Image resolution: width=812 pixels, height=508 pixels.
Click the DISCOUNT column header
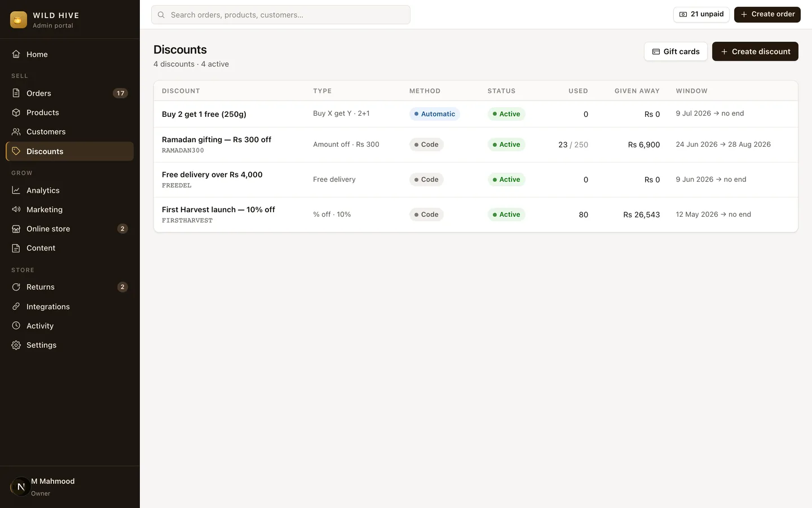click(x=181, y=91)
